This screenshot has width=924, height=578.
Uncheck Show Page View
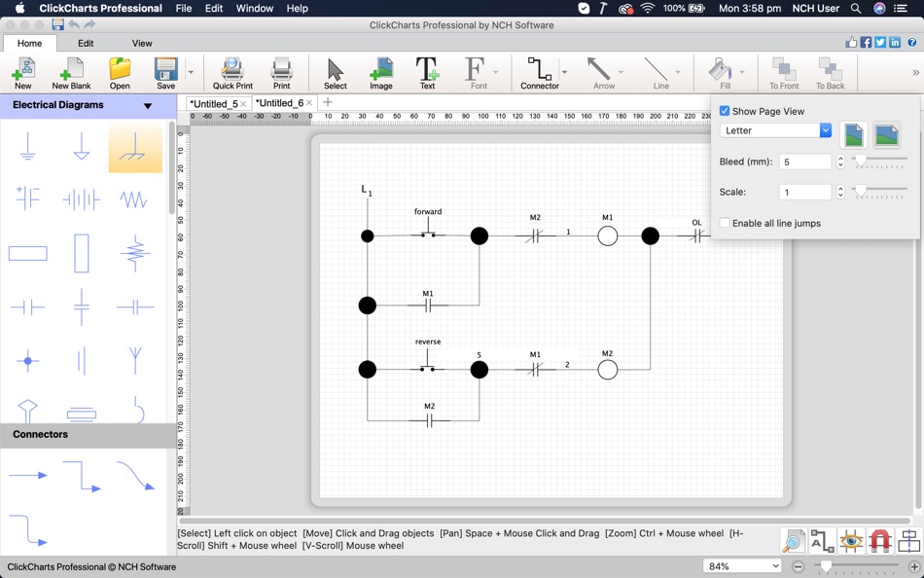[x=725, y=111]
